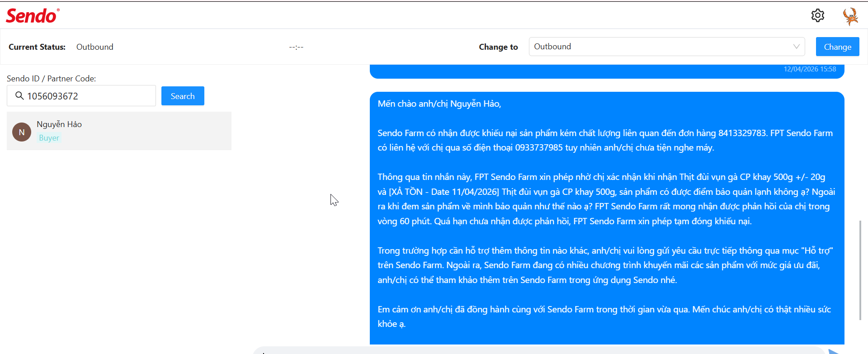Click the N avatar of Nguyễn Hảo
This screenshot has width=868, height=354.
pyautogui.click(x=22, y=132)
